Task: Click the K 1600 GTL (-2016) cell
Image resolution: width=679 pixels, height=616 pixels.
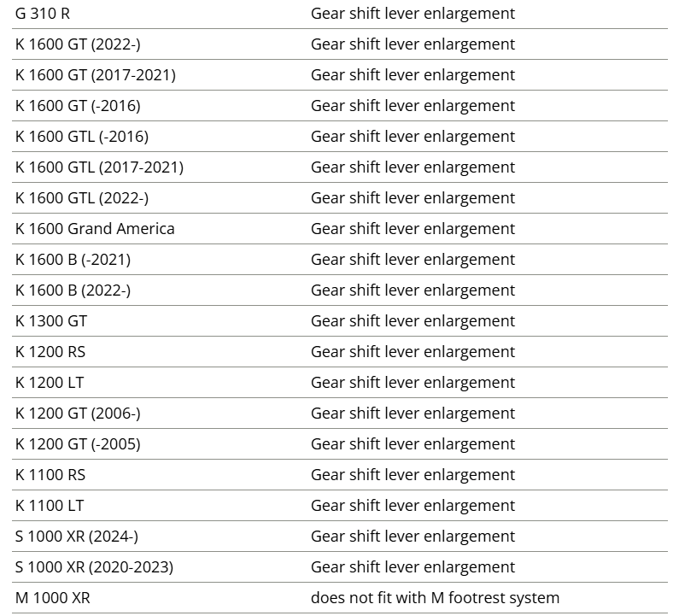Action: pos(82,137)
